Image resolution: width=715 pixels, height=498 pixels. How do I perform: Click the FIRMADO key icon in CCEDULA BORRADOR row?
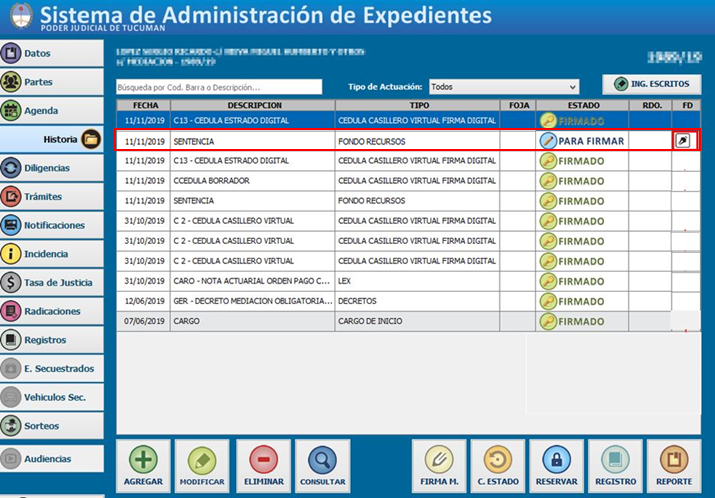548,181
